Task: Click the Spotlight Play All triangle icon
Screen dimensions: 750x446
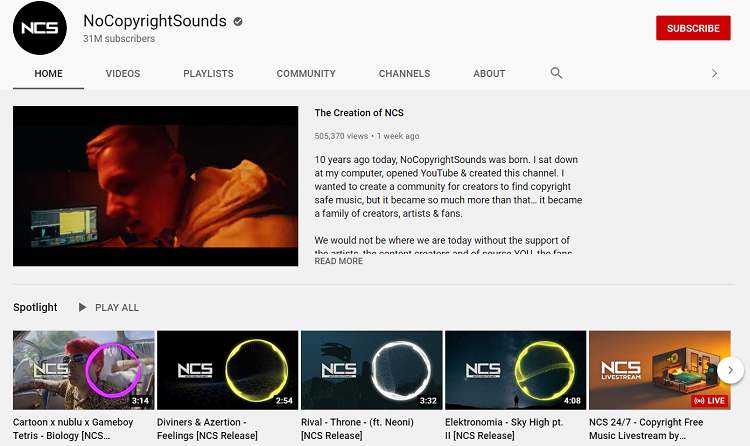Action: point(82,307)
